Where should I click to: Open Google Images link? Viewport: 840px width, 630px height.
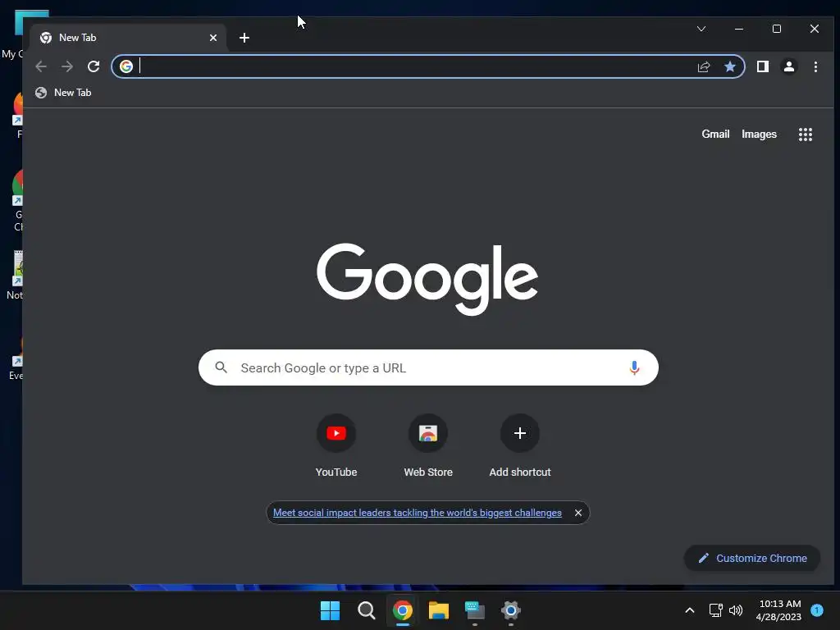759,135
